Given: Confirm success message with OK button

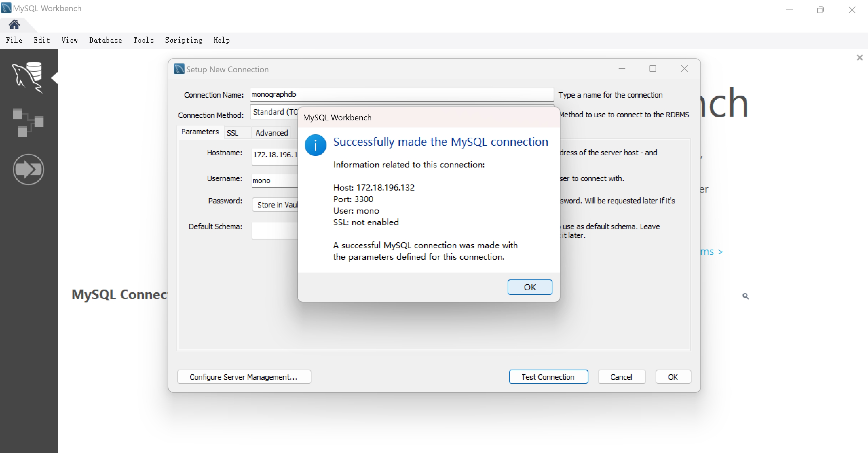Looking at the screenshot, I should [x=530, y=287].
